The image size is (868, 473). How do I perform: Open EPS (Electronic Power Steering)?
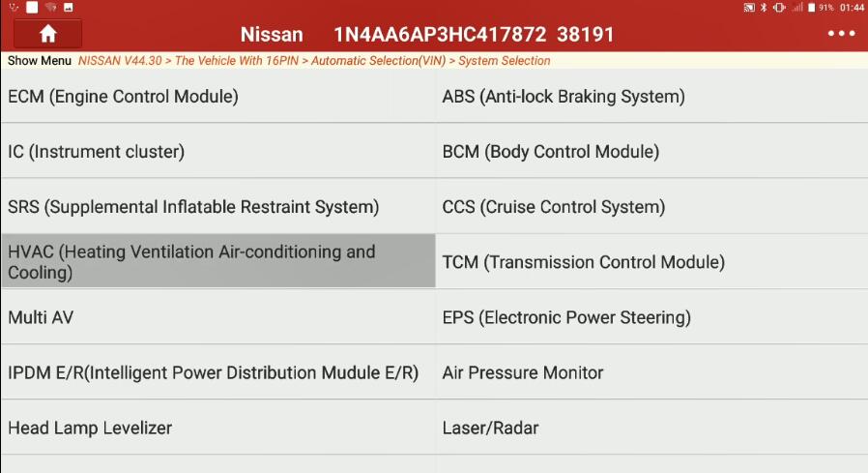651,317
